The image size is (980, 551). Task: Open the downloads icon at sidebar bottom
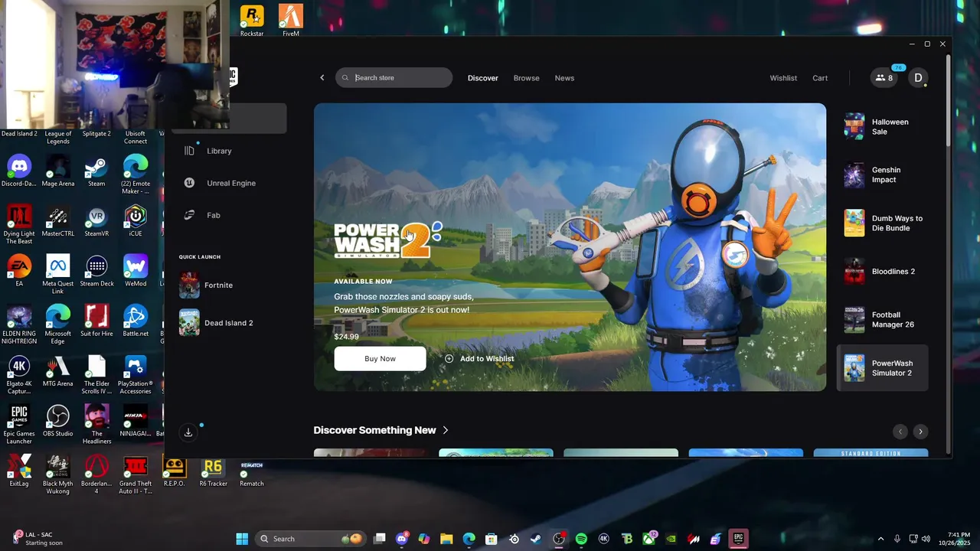[x=188, y=432]
